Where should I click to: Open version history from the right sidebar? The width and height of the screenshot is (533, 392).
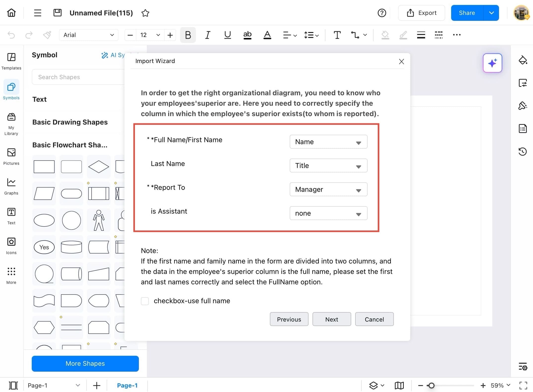tap(523, 152)
